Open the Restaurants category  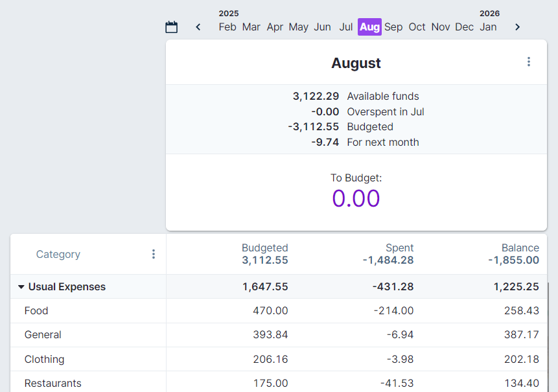coord(52,383)
